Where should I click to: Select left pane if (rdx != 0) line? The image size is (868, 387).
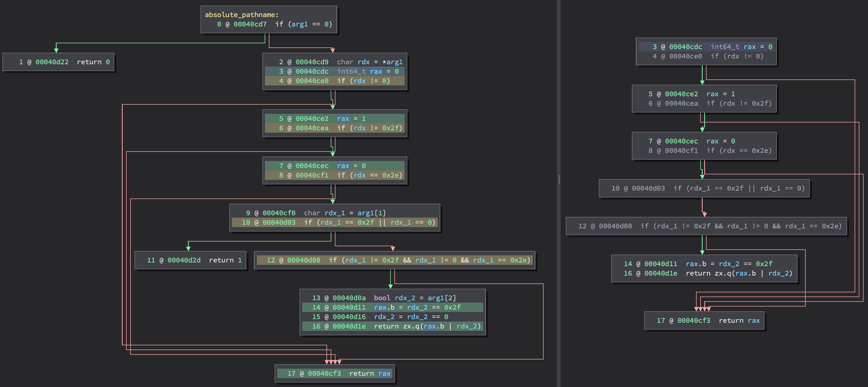click(334, 80)
